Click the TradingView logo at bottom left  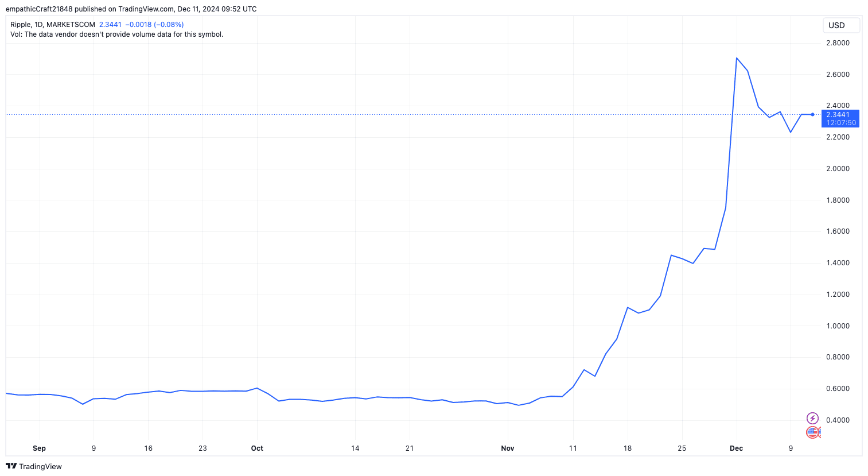(34, 466)
